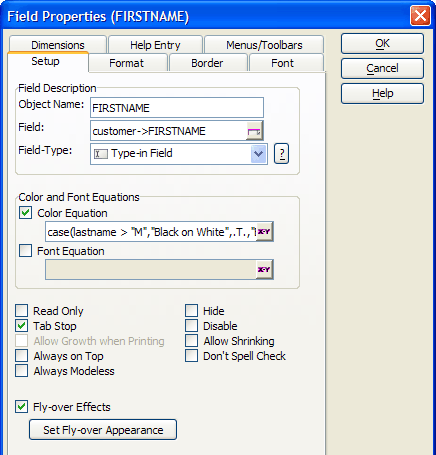Open field picker icon beside customer->FIRSTNAME
436x455 pixels.
[254, 131]
